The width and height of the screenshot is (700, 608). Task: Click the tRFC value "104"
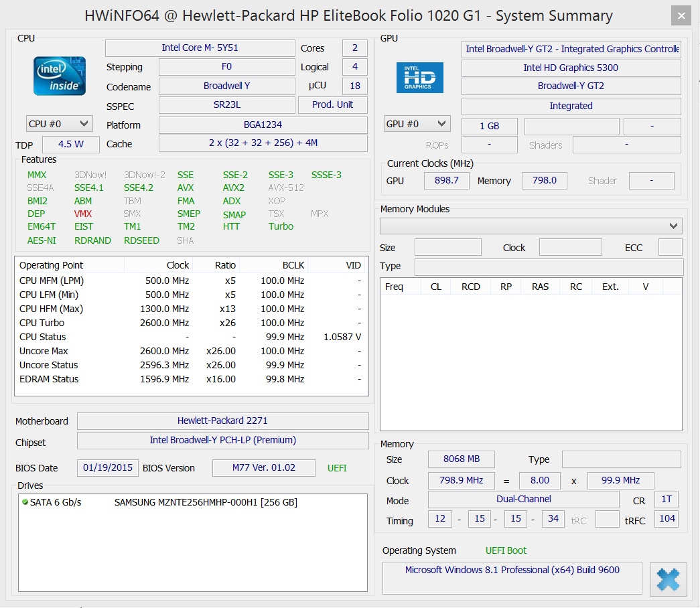(667, 519)
